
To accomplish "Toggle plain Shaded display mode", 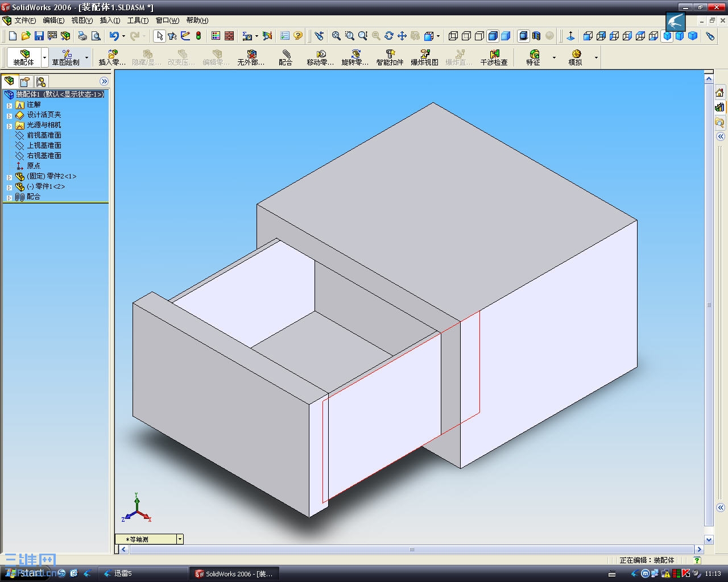I will (x=506, y=36).
